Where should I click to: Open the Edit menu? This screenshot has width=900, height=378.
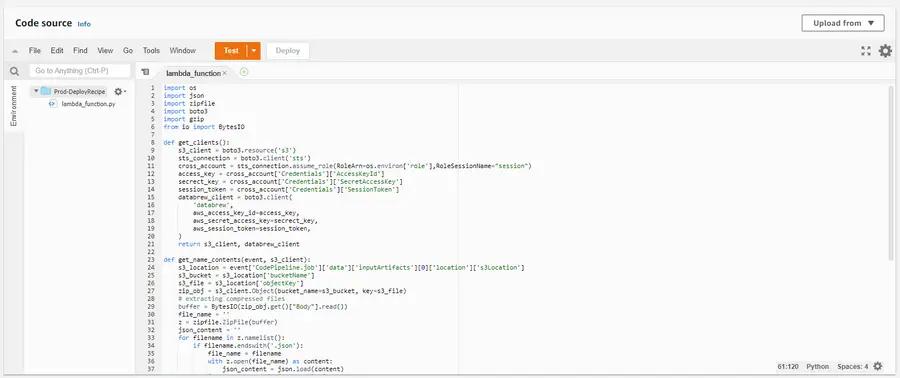click(x=57, y=50)
